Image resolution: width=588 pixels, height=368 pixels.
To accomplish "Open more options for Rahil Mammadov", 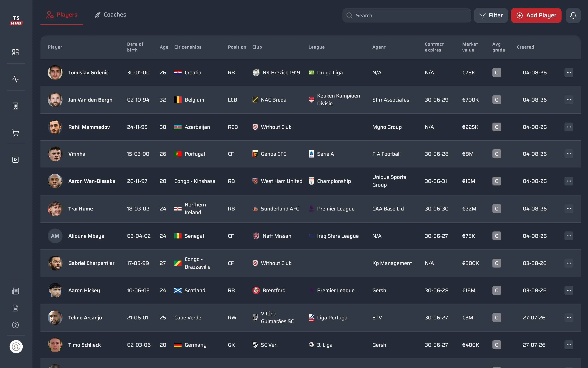I will [569, 127].
